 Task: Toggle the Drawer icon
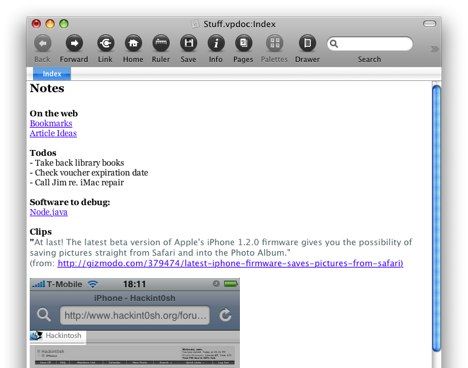(x=307, y=43)
